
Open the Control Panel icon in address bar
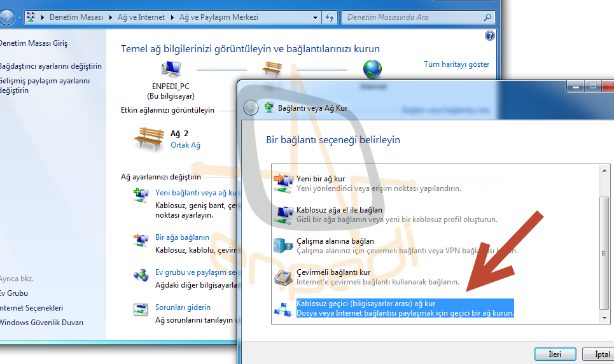click(x=31, y=17)
